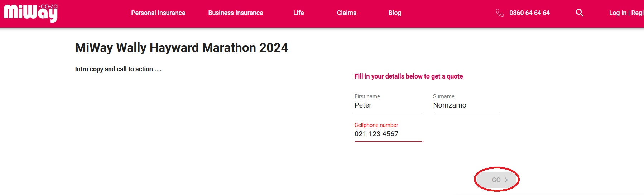
Task: Visit the Blog page
Action: click(395, 13)
